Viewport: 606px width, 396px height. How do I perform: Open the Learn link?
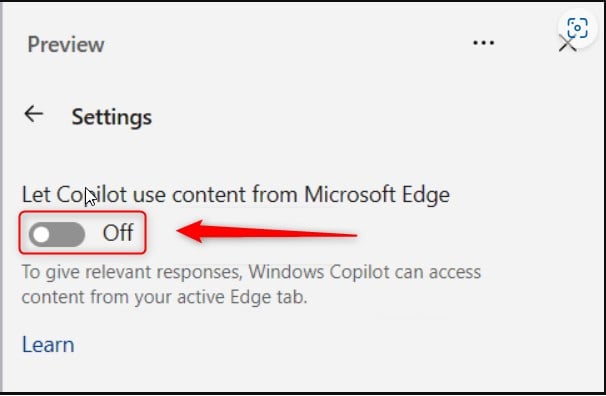[x=48, y=344]
